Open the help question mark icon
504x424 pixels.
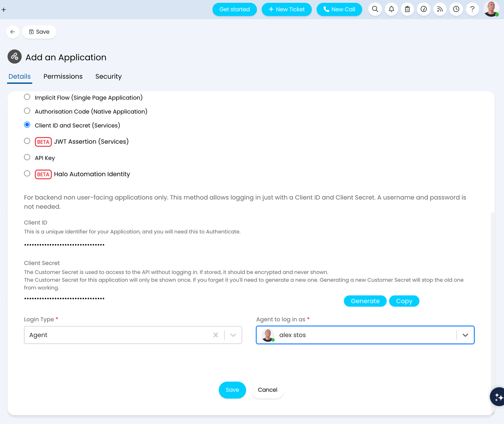tap(472, 9)
